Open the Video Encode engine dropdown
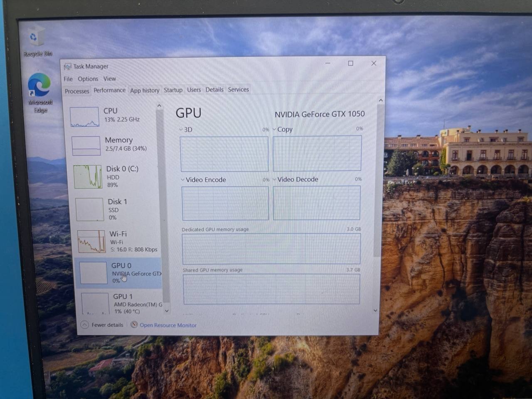 point(182,180)
